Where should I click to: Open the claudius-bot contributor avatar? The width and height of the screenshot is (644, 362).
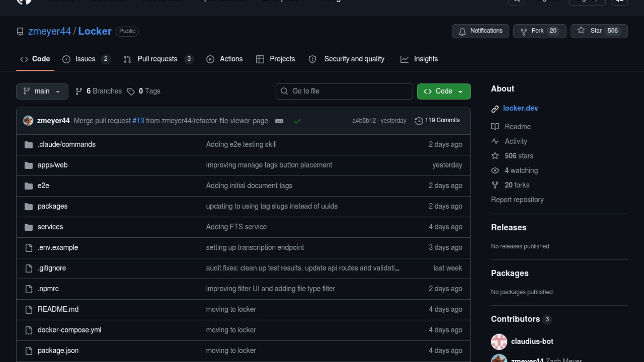(x=499, y=342)
